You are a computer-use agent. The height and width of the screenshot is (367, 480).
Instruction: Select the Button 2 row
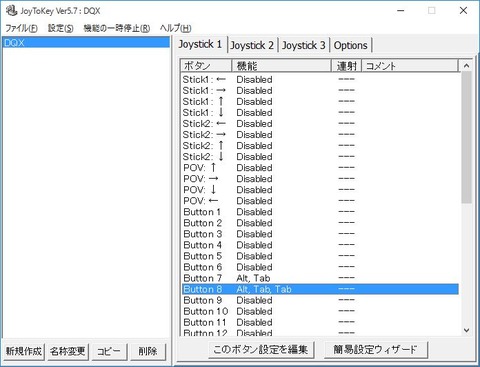[x=320, y=223]
